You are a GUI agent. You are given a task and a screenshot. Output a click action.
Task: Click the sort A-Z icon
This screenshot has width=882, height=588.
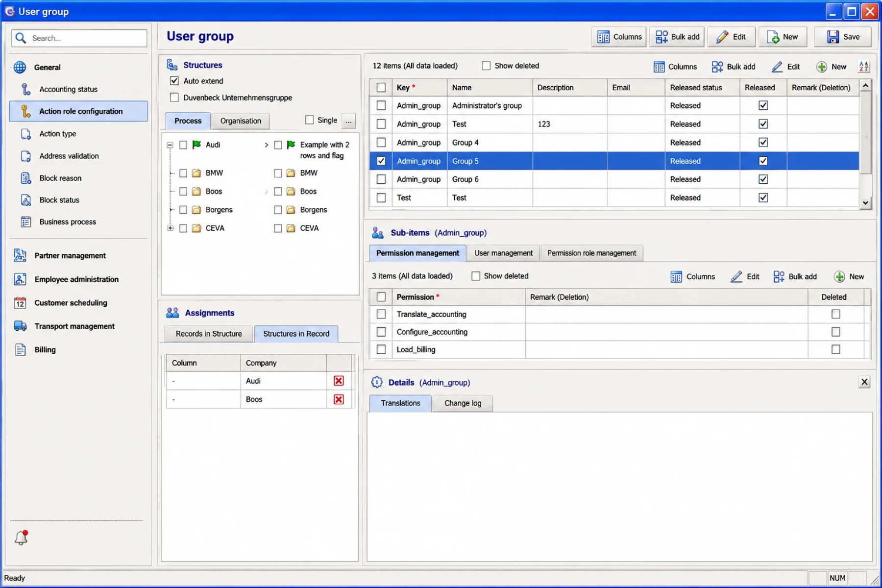(x=863, y=67)
